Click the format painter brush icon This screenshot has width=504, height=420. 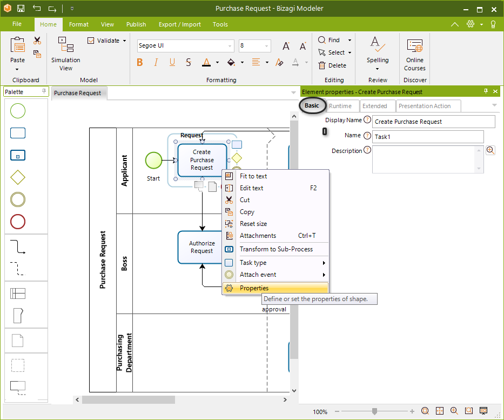tap(279, 62)
